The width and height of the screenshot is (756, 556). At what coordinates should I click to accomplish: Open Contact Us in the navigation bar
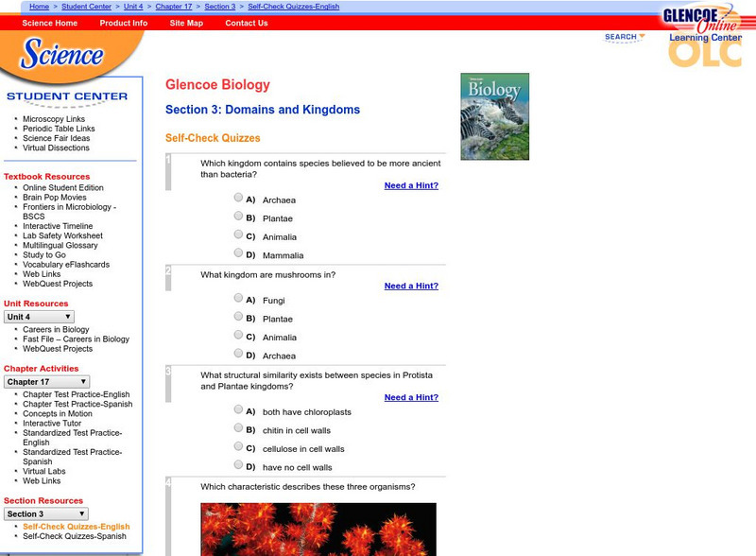[247, 23]
